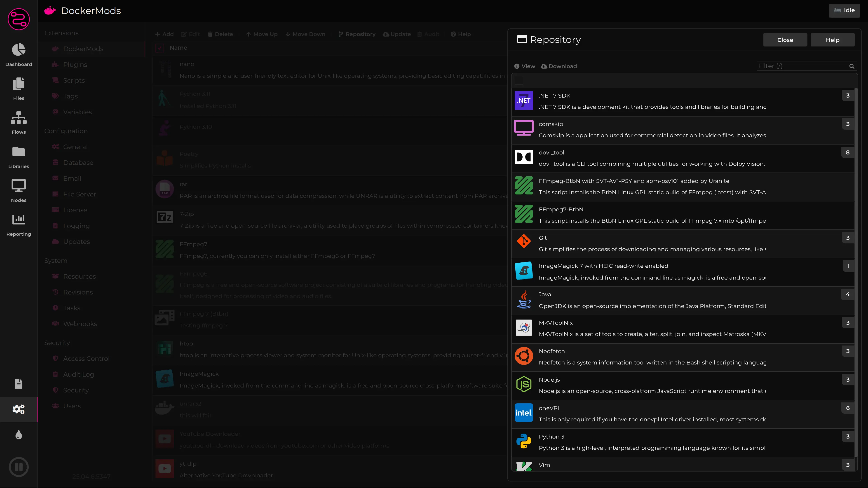The height and width of the screenshot is (488, 868).
Task: Close the Repository panel
Action: pyautogui.click(x=785, y=40)
